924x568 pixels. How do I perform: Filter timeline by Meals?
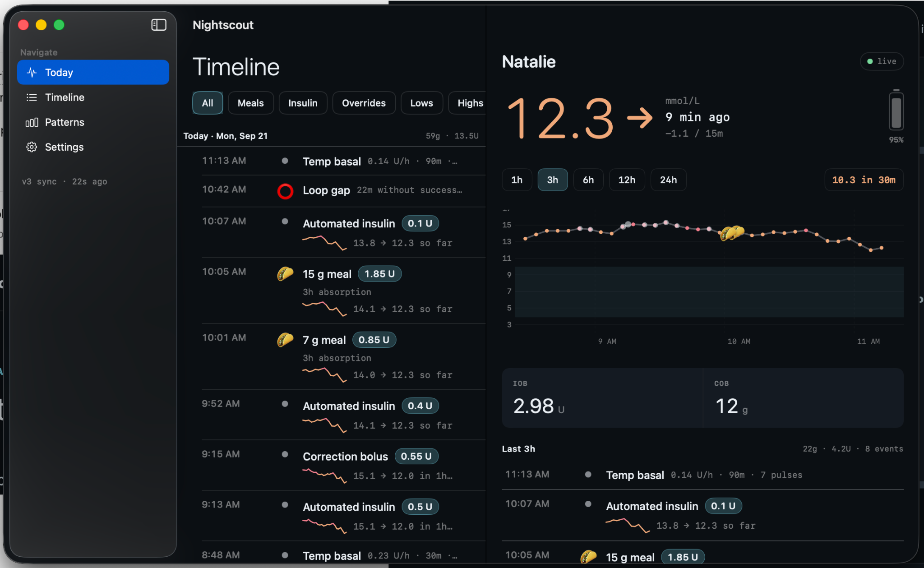[x=251, y=103]
